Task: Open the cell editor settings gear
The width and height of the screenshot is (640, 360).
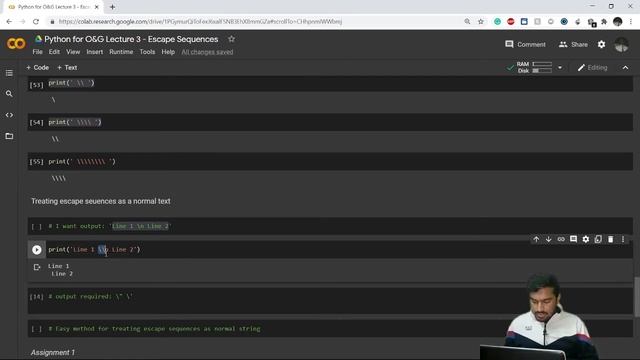Action: point(586,239)
